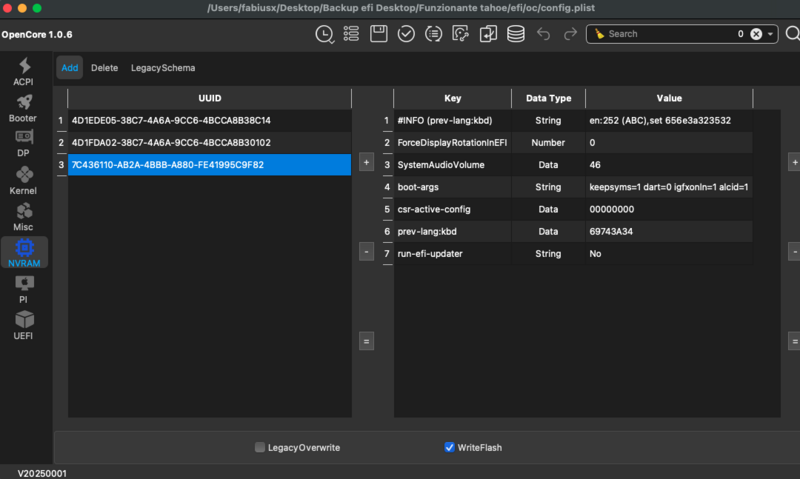Screen dimensions: 800x479
Task: Click inside the Search text field
Action: pos(665,34)
